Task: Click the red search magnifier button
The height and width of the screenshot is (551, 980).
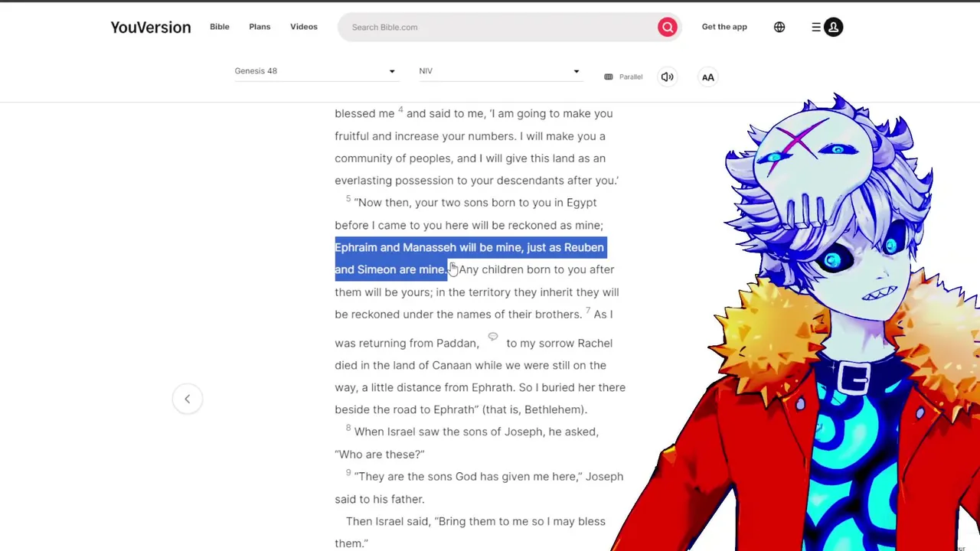Action: pyautogui.click(x=667, y=27)
